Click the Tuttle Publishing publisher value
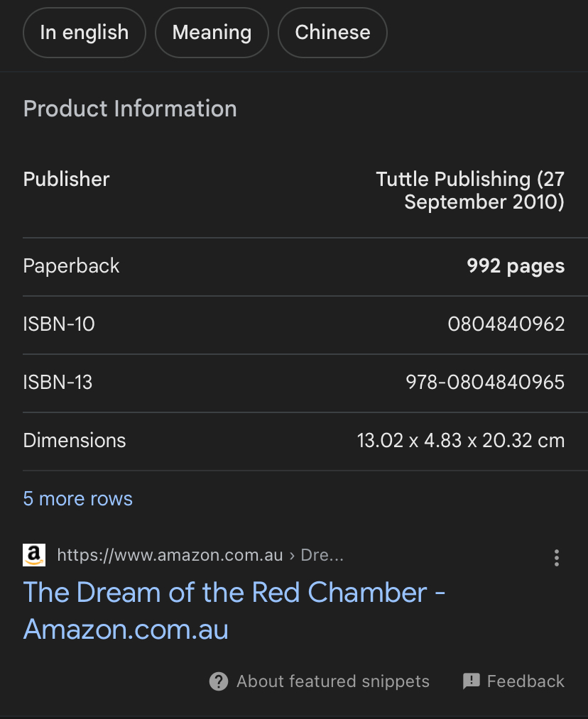The image size is (588, 719). (470, 191)
